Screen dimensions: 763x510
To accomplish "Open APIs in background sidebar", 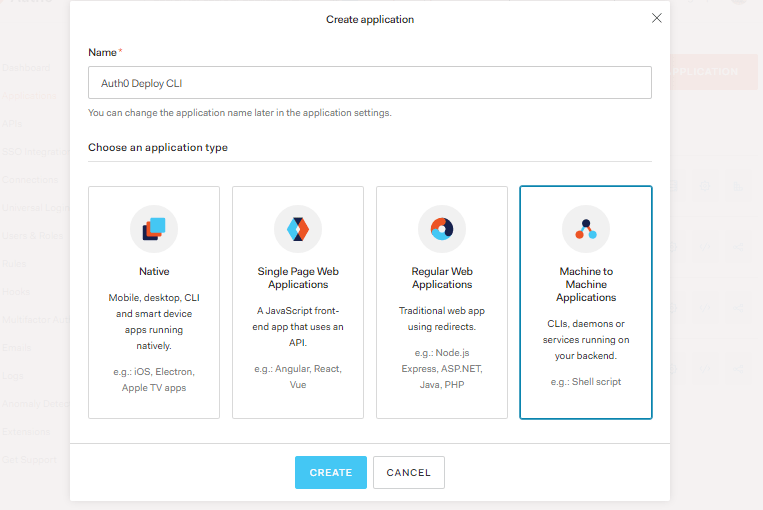I will click(x=12, y=124).
